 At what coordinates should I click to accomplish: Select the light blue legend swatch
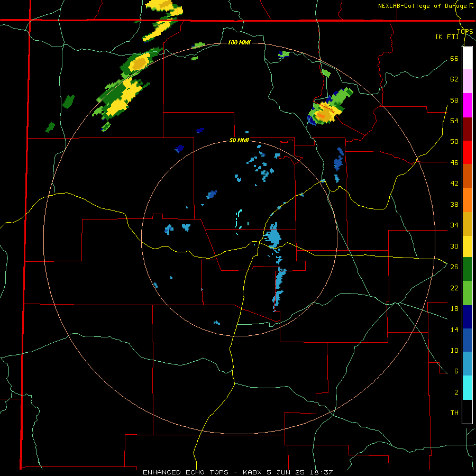point(467,363)
